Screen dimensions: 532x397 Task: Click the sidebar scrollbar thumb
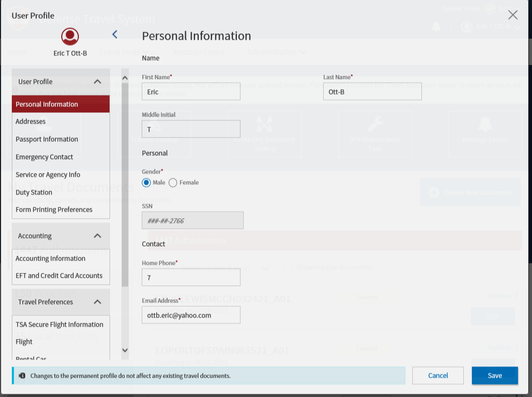click(125, 185)
